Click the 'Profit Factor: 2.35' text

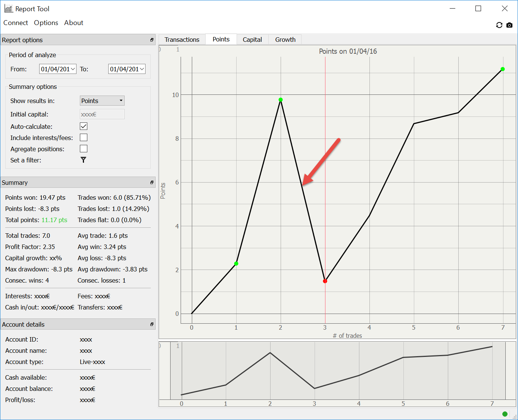pos(30,247)
